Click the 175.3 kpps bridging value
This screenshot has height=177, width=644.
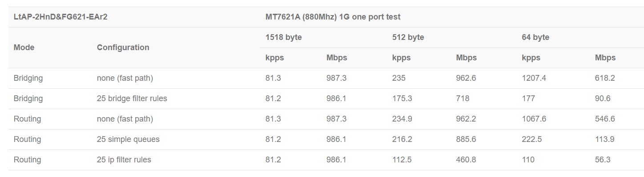(x=402, y=98)
